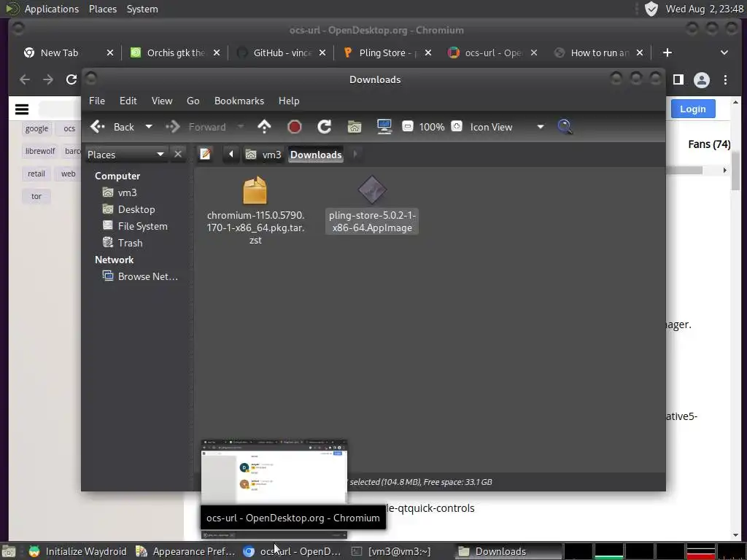Click the librewolf tag on webpage
This screenshot has height=560, width=747.
coord(40,151)
